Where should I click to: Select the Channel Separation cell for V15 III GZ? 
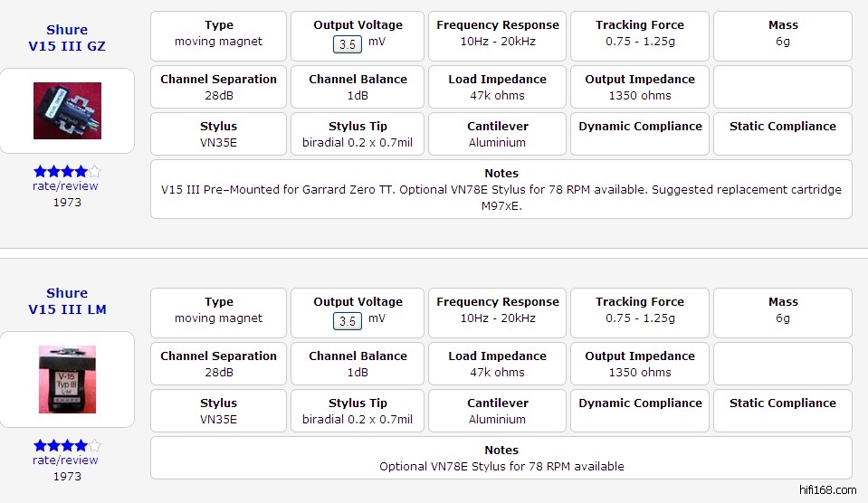(x=218, y=87)
